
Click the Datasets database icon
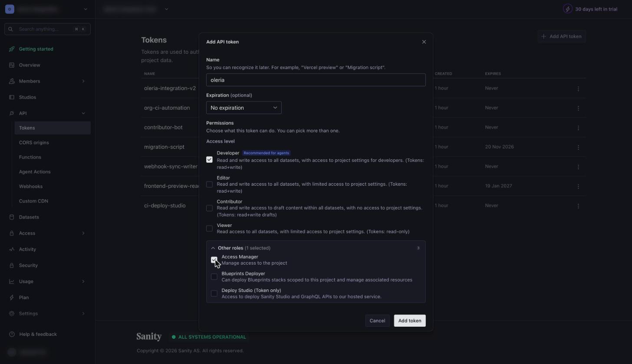(x=12, y=217)
